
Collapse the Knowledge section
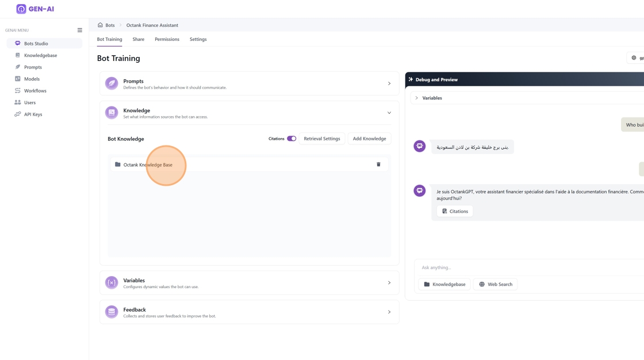click(389, 113)
